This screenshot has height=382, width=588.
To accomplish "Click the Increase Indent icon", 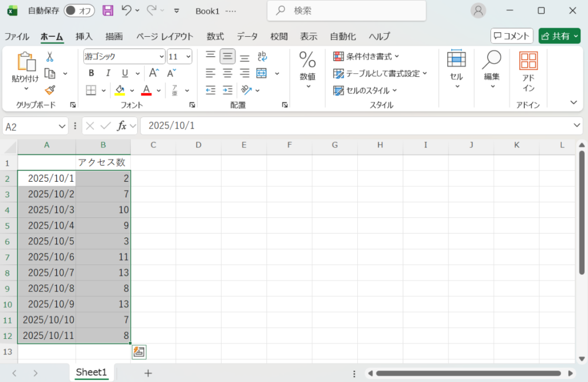I will 228,90.
